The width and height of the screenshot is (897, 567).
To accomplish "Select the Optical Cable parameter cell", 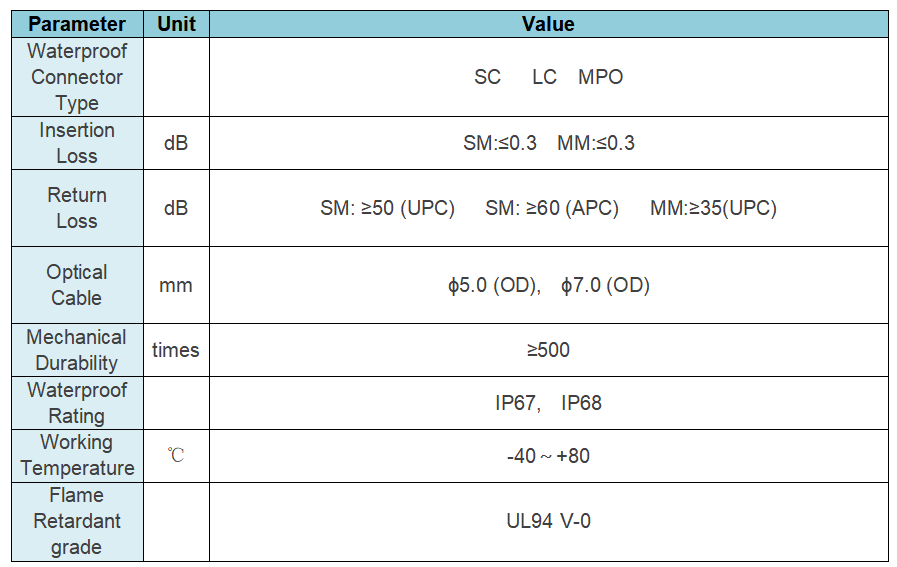I will (x=77, y=285).
